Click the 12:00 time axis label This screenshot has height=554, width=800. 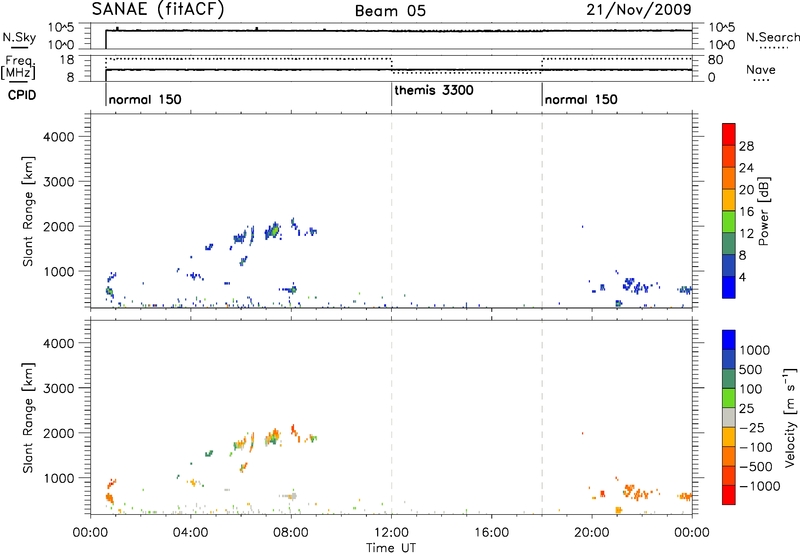tap(391, 533)
